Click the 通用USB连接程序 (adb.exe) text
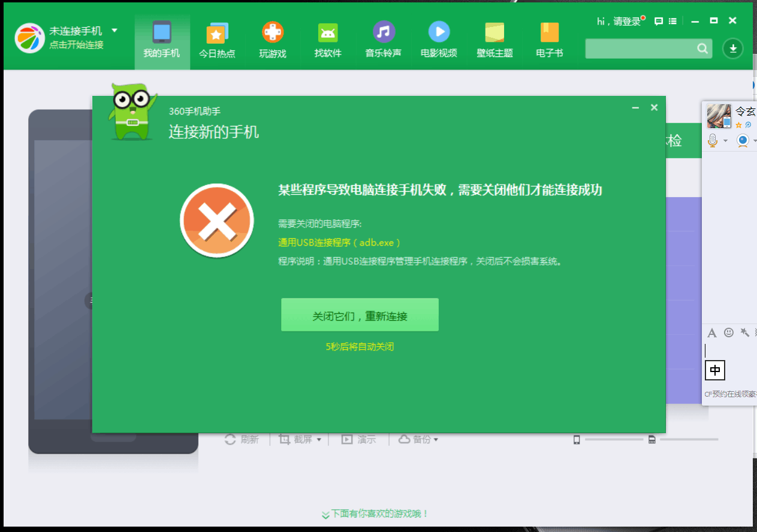 coord(339,243)
